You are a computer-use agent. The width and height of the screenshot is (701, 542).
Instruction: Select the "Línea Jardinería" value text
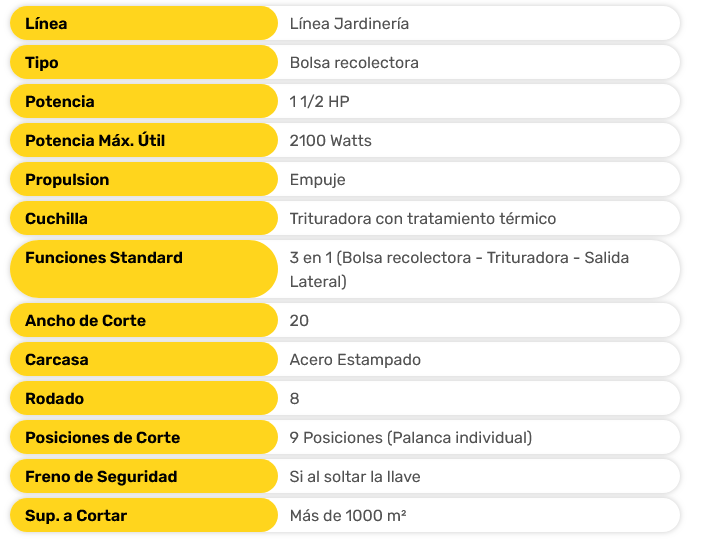click(x=349, y=23)
